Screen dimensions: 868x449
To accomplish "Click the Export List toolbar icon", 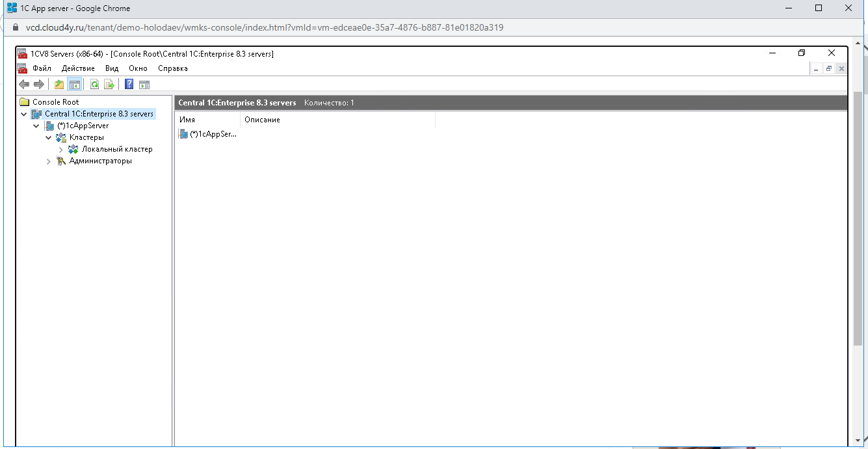I will [109, 84].
